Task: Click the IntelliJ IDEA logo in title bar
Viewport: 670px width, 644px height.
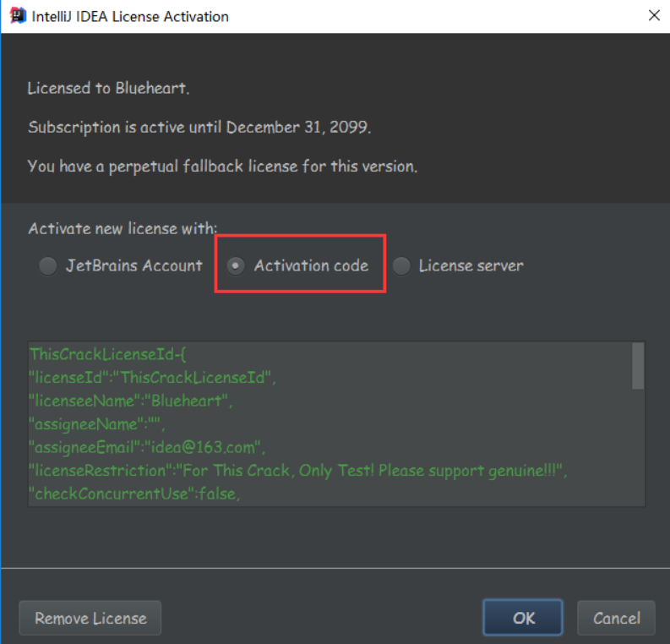Action: click(x=18, y=16)
